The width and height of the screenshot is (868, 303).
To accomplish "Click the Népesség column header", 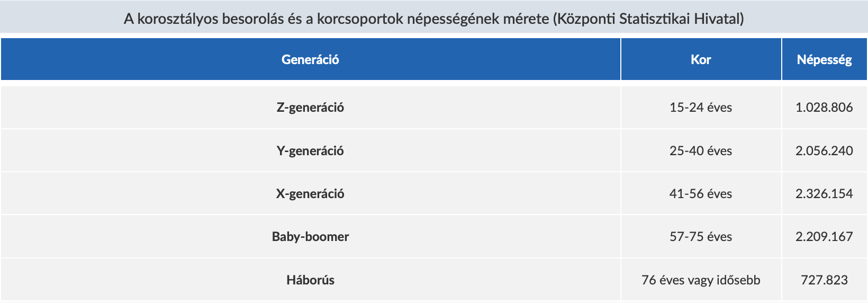I will pos(824,59).
